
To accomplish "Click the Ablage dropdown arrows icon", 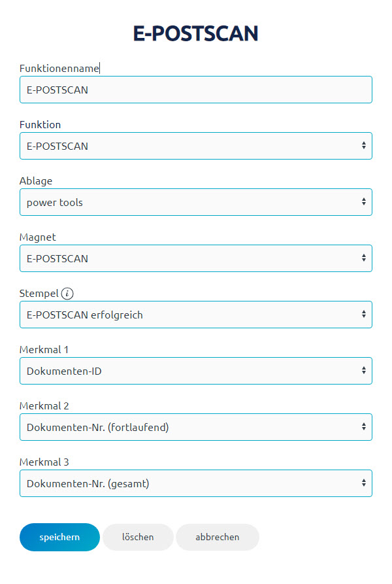I will point(364,201).
